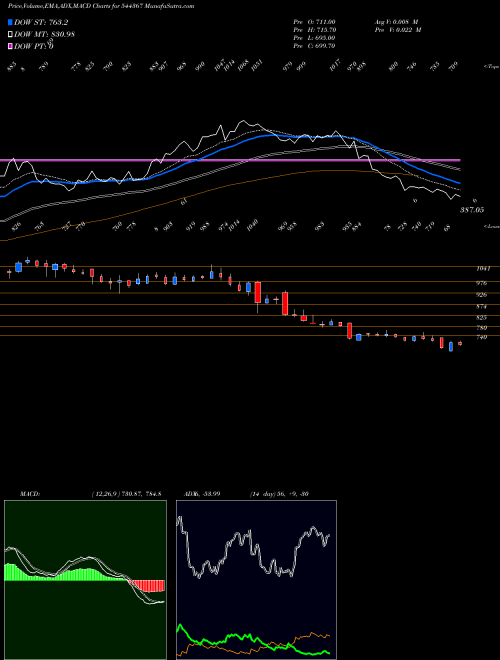The width and height of the screenshot is (500, 660).
Task: Click the 926 price axis label
Action: (481, 295)
